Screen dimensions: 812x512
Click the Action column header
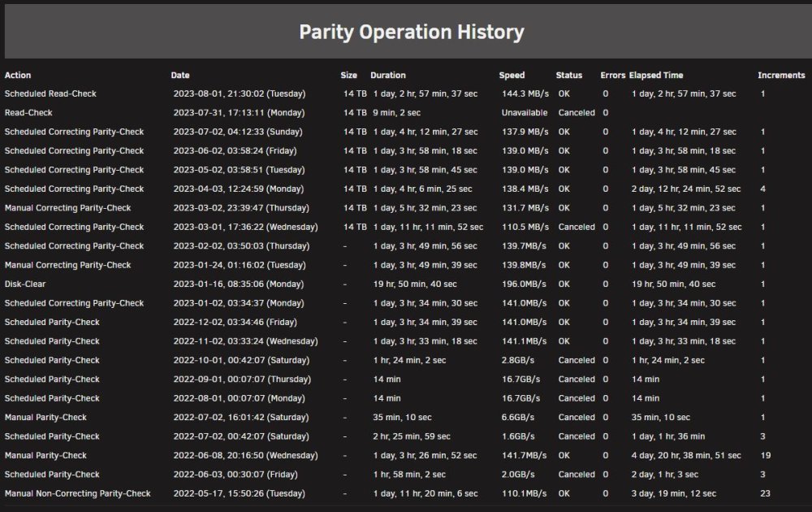tap(18, 75)
